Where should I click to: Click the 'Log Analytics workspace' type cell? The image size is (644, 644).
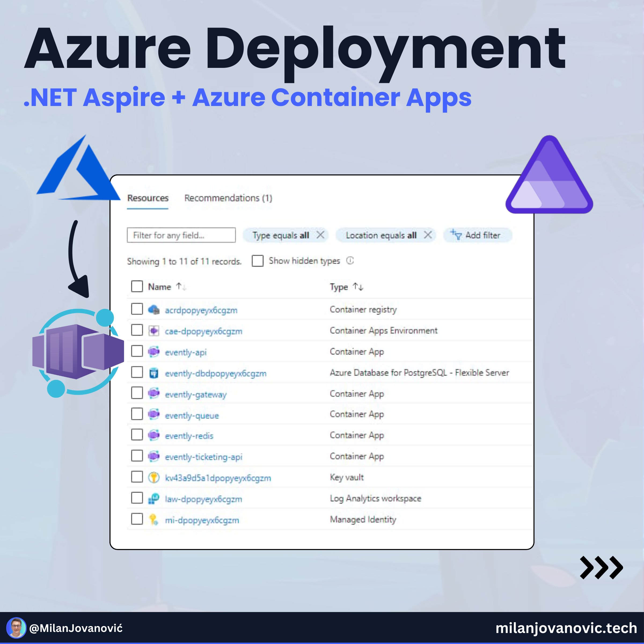point(376,498)
